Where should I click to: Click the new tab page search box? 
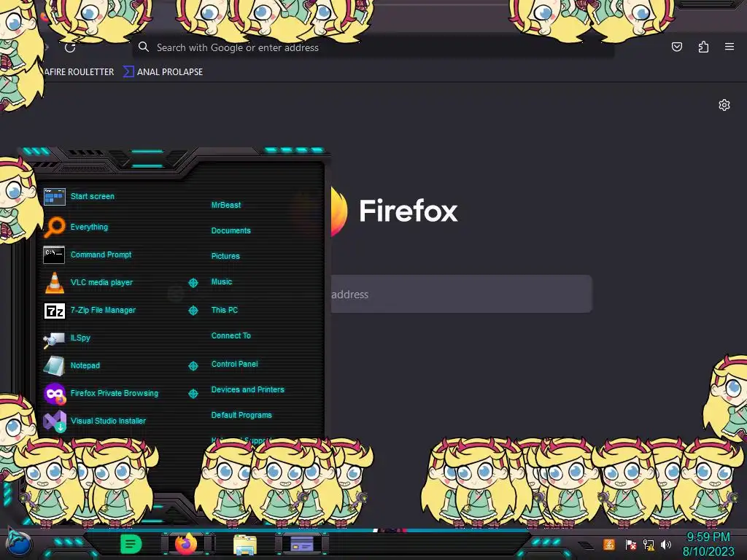(461, 294)
